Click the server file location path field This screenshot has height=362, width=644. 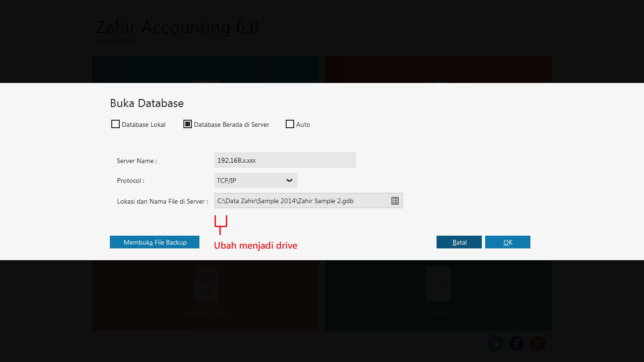pos(309,201)
